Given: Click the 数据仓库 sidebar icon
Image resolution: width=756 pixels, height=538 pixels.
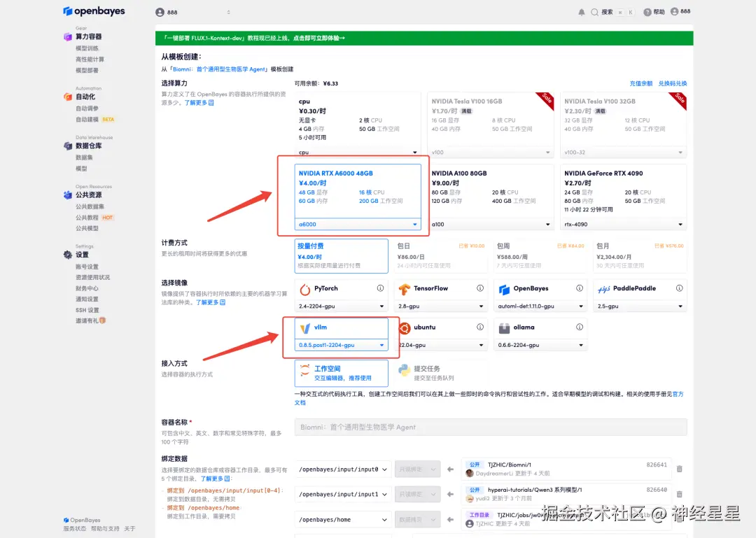Looking at the screenshot, I should pyautogui.click(x=67, y=146).
